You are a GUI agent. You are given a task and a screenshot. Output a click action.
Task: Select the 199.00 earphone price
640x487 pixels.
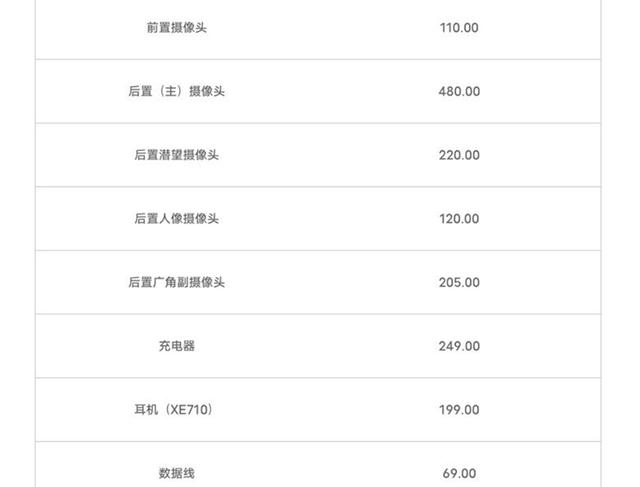[x=459, y=410]
